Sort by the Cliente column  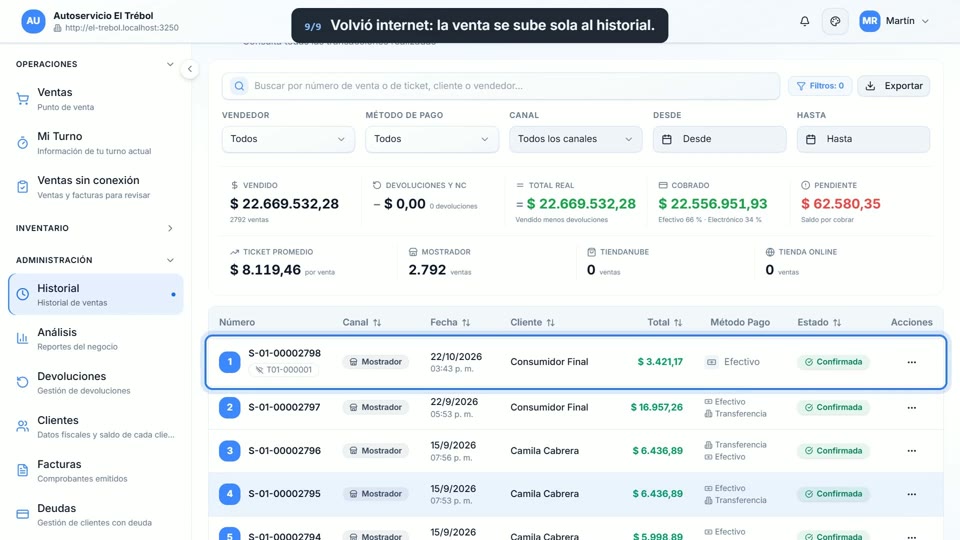click(x=532, y=322)
